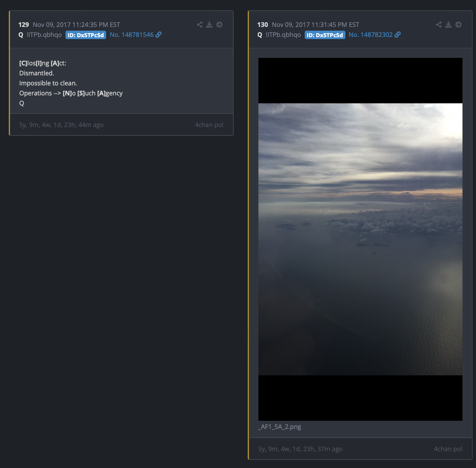Open the sky and ocean image
Viewport: 476px width, 468px height.
tap(360, 239)
